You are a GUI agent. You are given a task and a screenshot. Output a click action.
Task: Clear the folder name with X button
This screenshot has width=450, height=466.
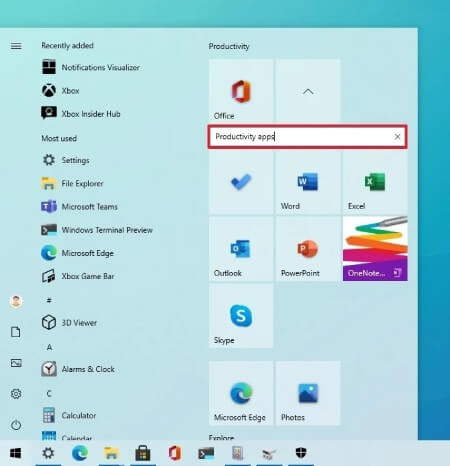pos(397,136)
